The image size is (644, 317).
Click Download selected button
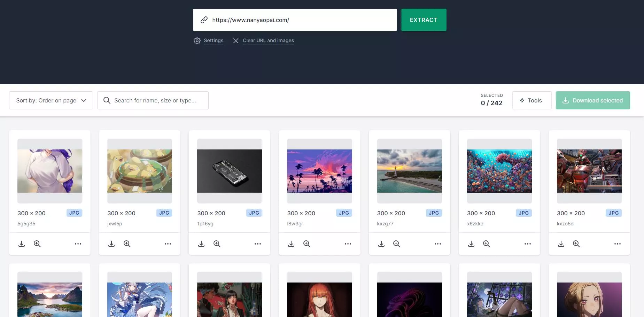coord(593,100)
